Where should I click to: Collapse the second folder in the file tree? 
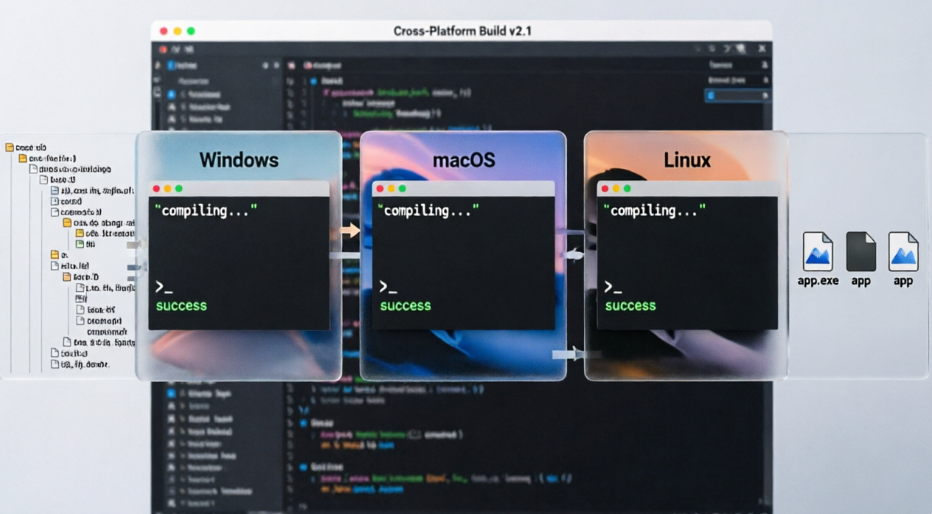coord(22,158)
